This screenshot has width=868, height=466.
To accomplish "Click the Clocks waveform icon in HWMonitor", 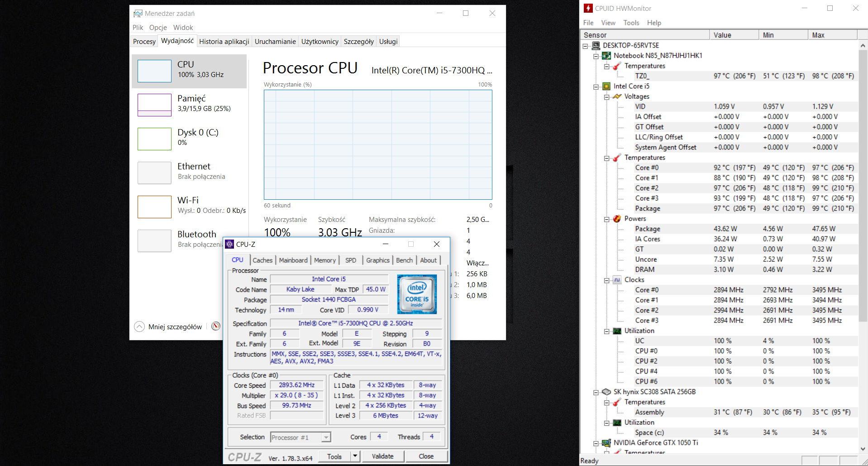I will coord(617,280).
